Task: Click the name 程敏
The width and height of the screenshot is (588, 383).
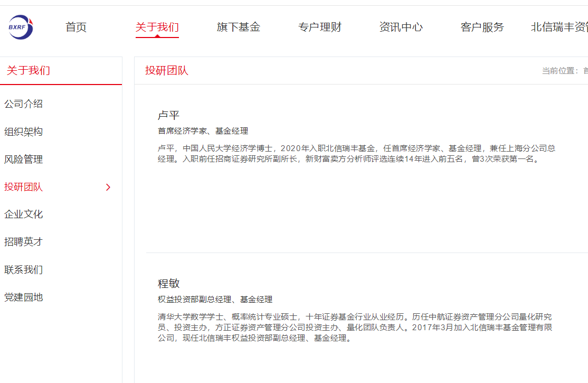Action: pyautogui.click(x=169, y=284)
